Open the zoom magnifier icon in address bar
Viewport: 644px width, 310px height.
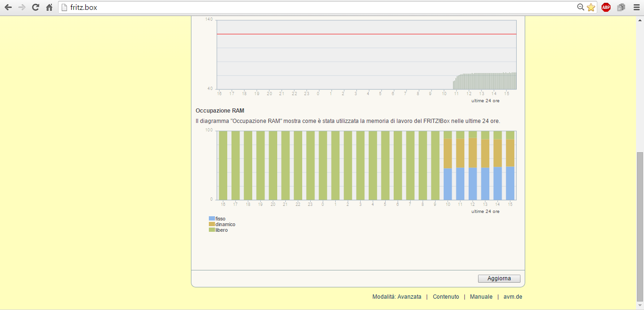tap(581, 8)
